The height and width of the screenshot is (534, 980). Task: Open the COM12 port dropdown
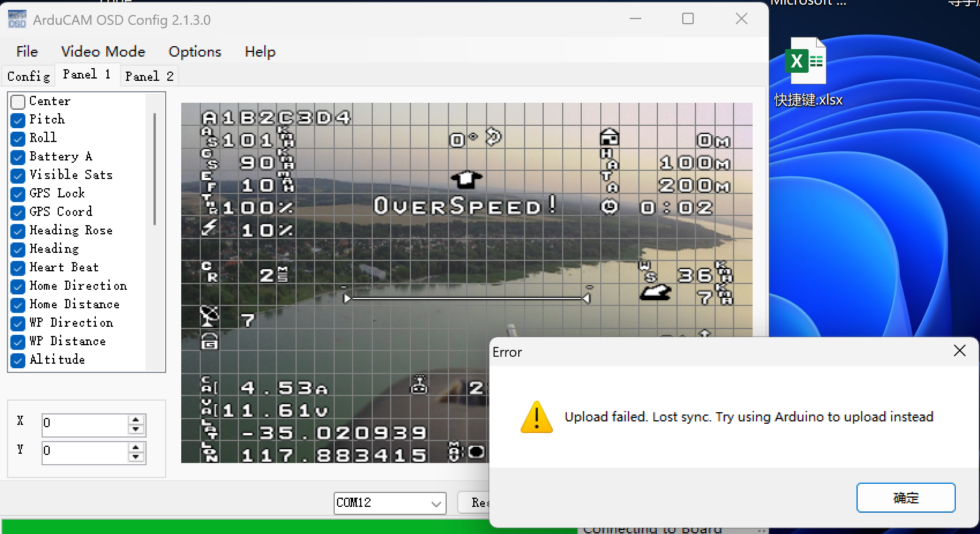coord(436,503)
